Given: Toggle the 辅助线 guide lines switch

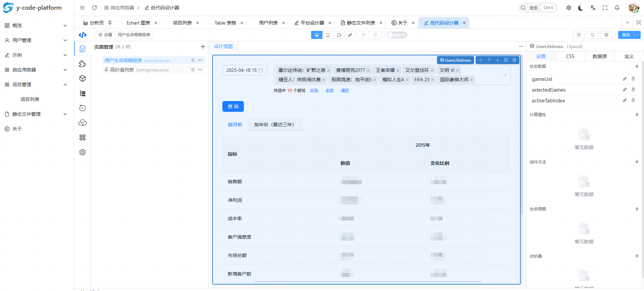Looking at the screenshot, I should (397, 35).
